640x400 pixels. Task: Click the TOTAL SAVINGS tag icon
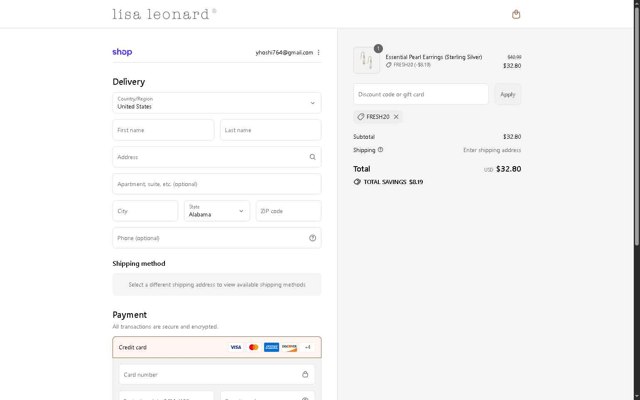pyautogui.click(x=357, y=182)
